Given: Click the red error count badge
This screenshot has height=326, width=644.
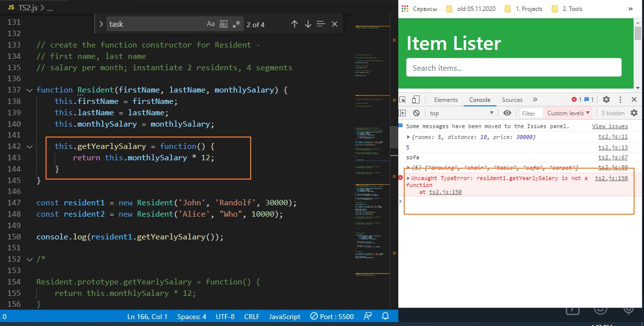Looking at the screenshot, I should tap(577, 99).
